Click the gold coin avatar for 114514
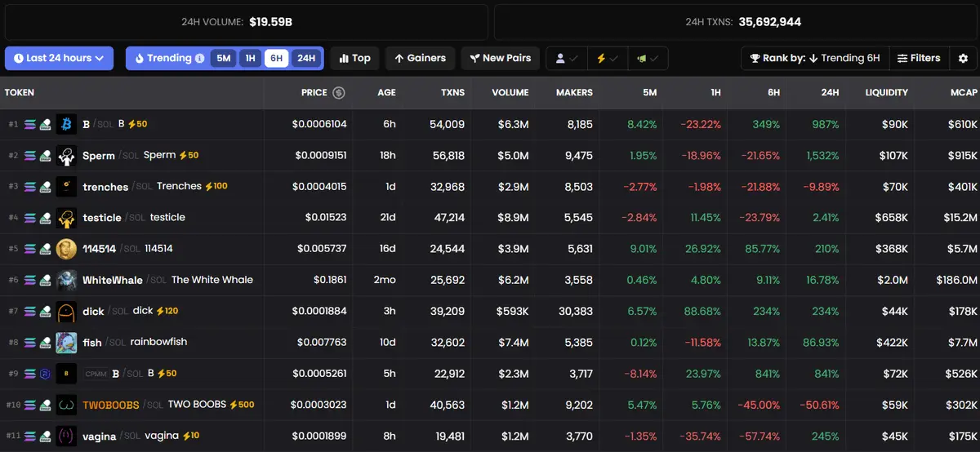Screen dimensions: 980x452 (66, 249)
